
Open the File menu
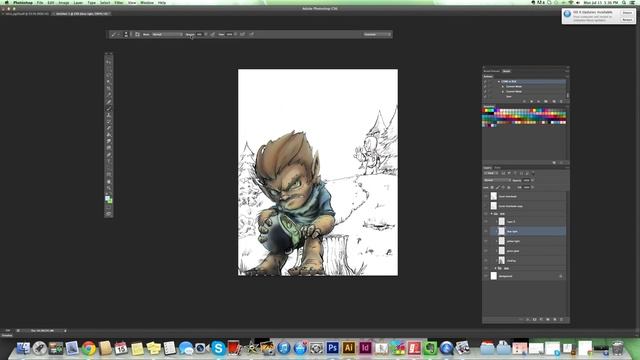click(40, 2)
